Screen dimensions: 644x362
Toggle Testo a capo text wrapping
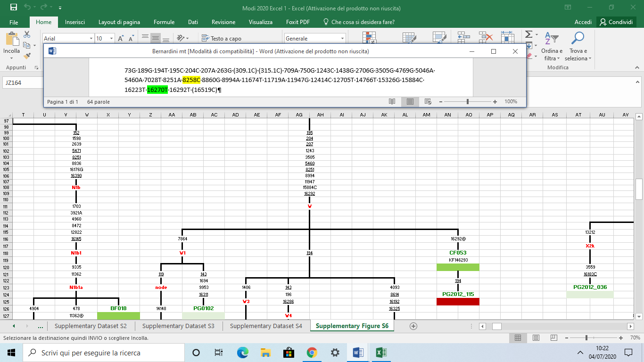(x=221, y=39)
